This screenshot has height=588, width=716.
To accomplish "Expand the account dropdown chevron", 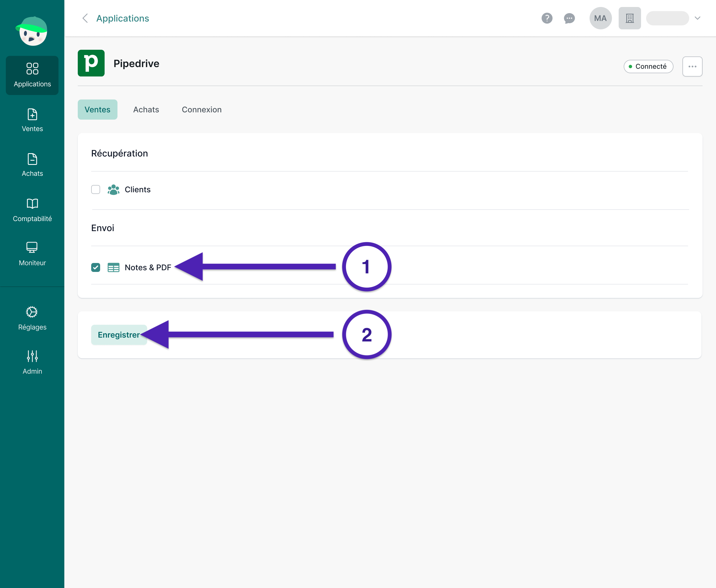I will (697, 18).
